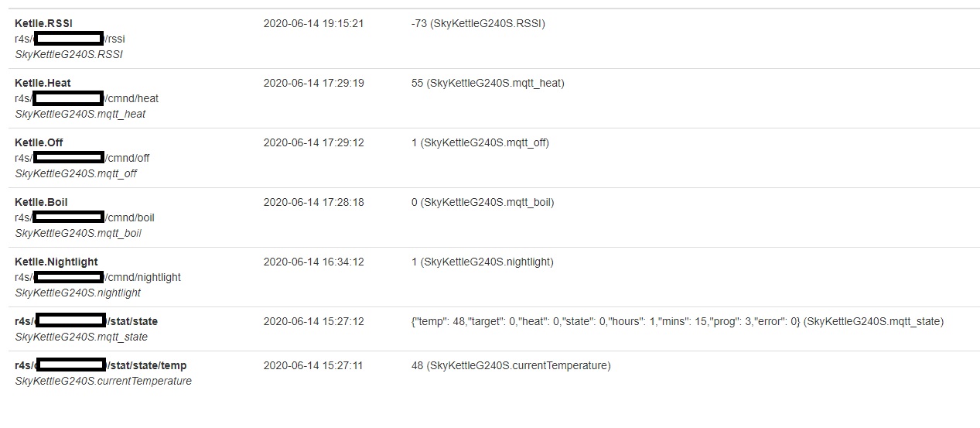Viewport: 980px width, 428px height.
Task: Click the italic SkyKettleG240S.RSSI property link
Action: click(69, 54)
